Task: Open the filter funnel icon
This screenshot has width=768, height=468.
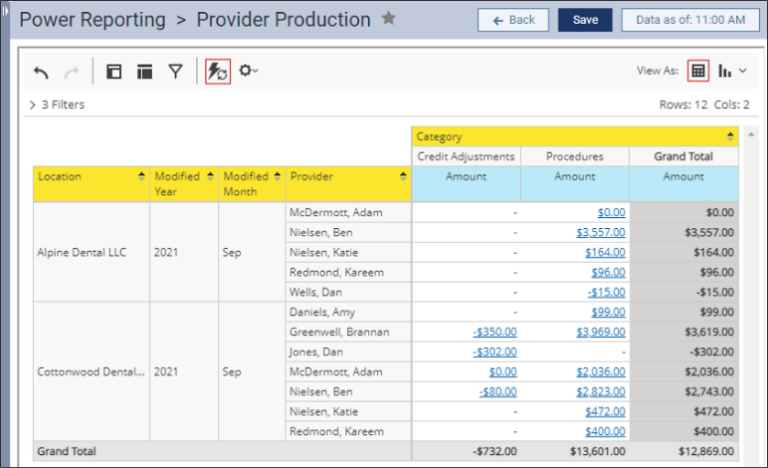Action: tap(175, 72)
